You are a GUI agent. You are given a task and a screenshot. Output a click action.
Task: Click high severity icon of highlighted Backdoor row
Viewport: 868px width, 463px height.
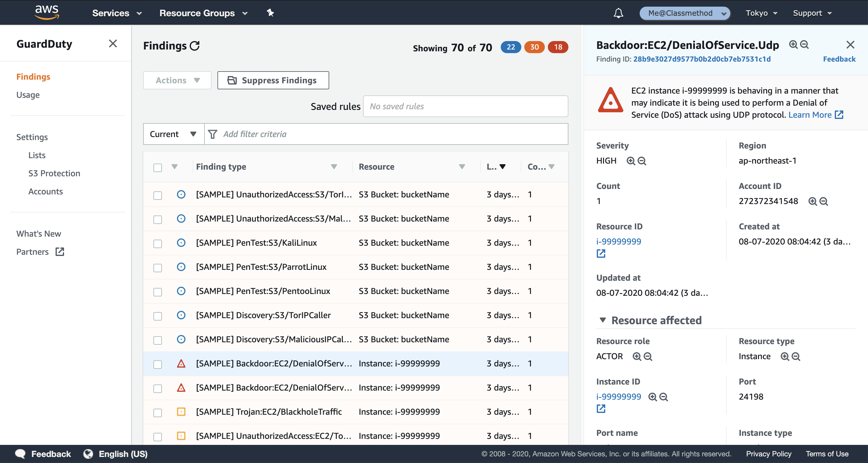[x=181, y=364]
